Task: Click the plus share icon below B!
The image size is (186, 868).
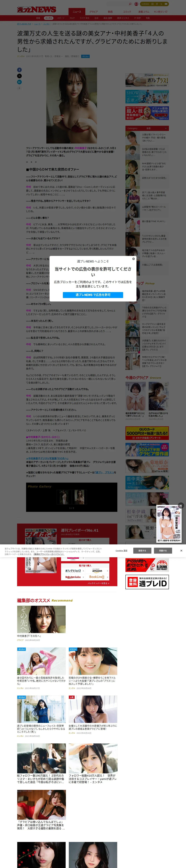Action: (19, 88)
